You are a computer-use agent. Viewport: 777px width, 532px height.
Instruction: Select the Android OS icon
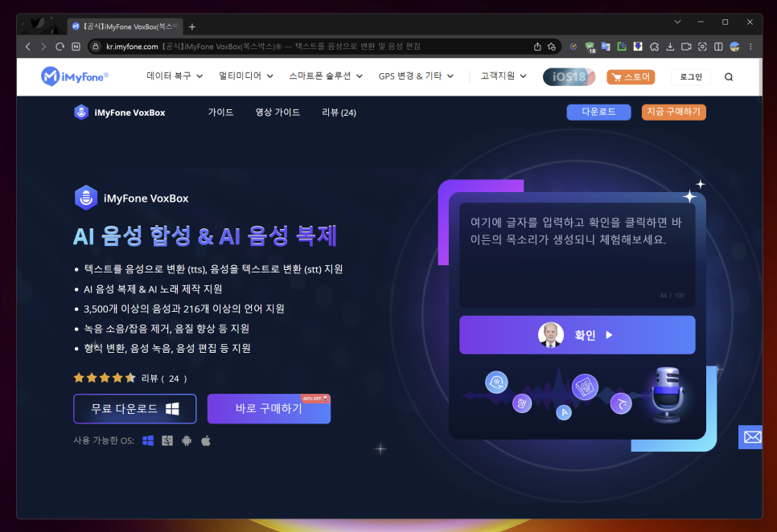click(x=187, y=440)
